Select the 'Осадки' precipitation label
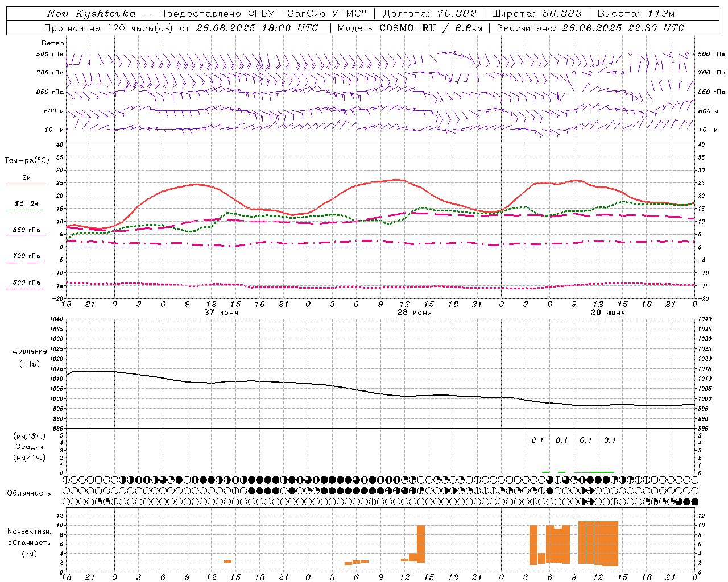The image size is (728, 582). point(30,447)
